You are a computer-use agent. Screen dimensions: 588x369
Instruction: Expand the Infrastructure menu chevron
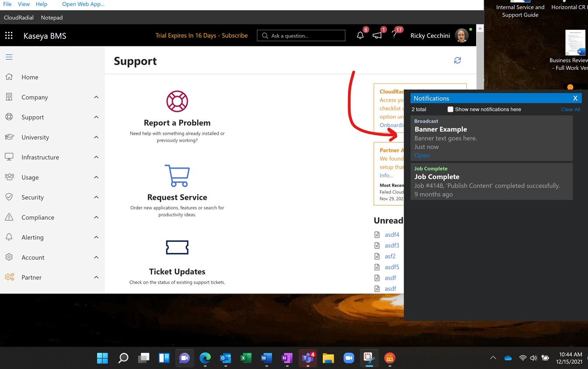96,157
